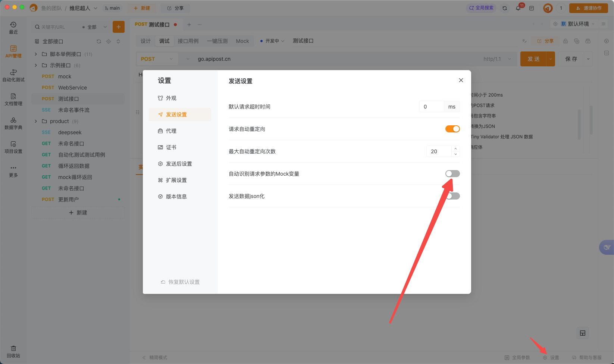The width and height of the screenshot is (614, 364).
Task: 点击 邀请协作 按钮
Action: point(588,7)
